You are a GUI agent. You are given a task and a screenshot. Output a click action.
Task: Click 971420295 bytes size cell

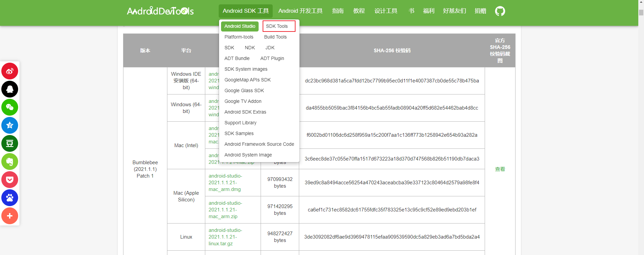pos(280,210)
